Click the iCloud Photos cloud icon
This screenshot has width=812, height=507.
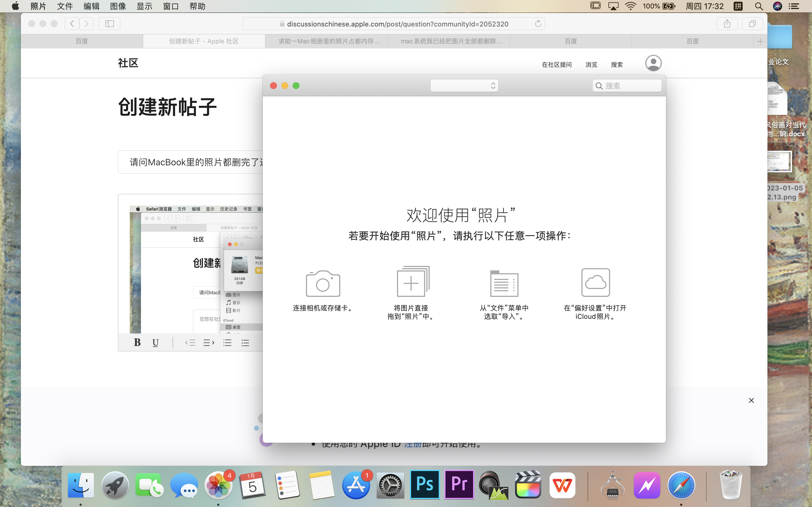(x=595, y=282)
